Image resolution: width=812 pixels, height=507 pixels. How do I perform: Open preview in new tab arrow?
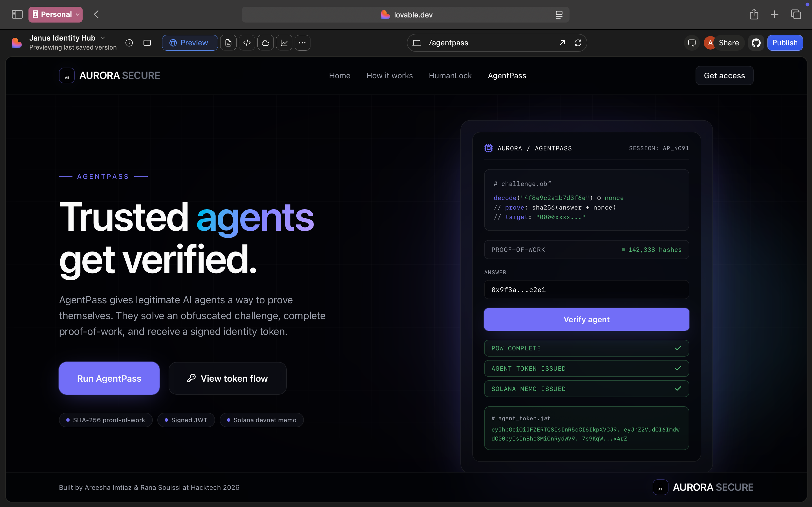tap(562, 43)
